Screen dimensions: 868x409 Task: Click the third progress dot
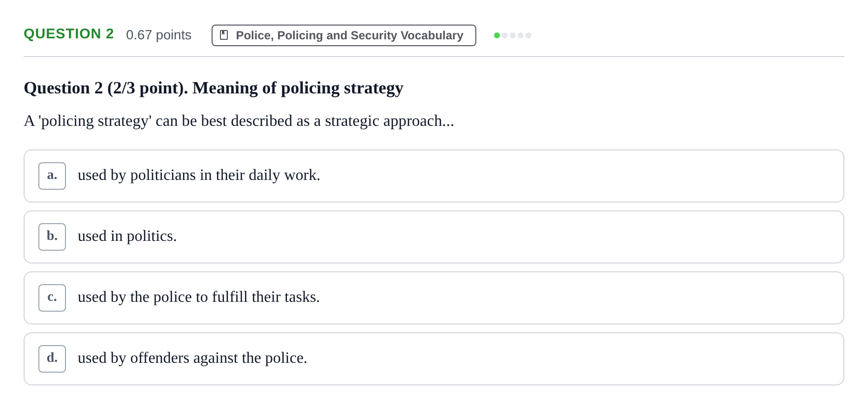pos(513,35)
